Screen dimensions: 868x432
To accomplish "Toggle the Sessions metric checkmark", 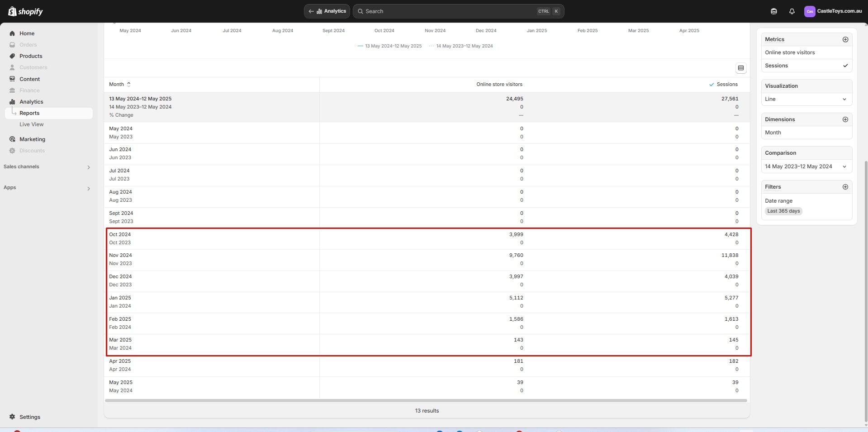I will (845, 66).
